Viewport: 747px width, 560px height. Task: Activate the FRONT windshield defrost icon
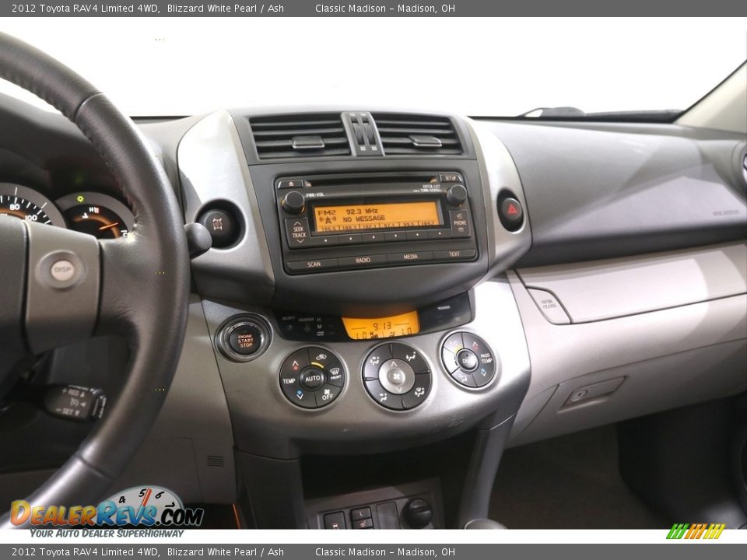click(x=335, y=372)
